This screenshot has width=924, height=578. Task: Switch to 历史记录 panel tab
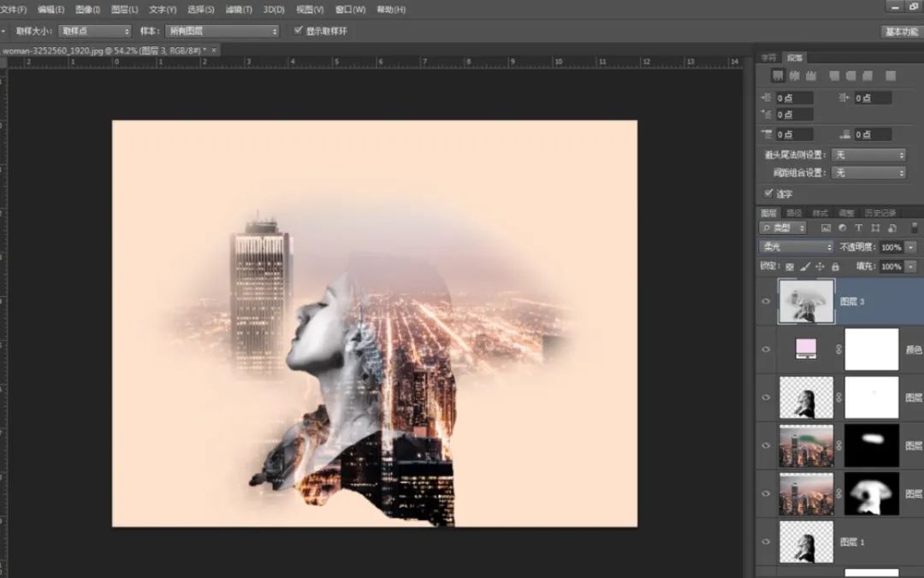880,213
